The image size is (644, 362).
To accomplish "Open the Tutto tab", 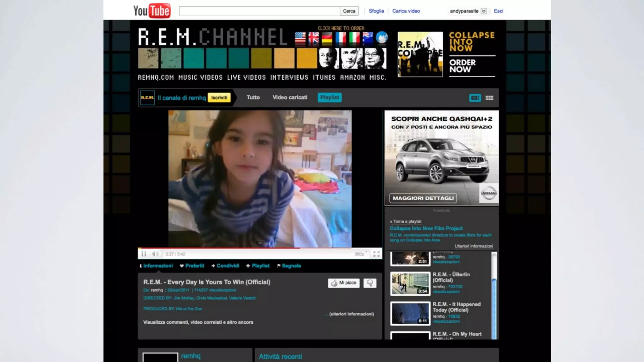I will (253, 97).
